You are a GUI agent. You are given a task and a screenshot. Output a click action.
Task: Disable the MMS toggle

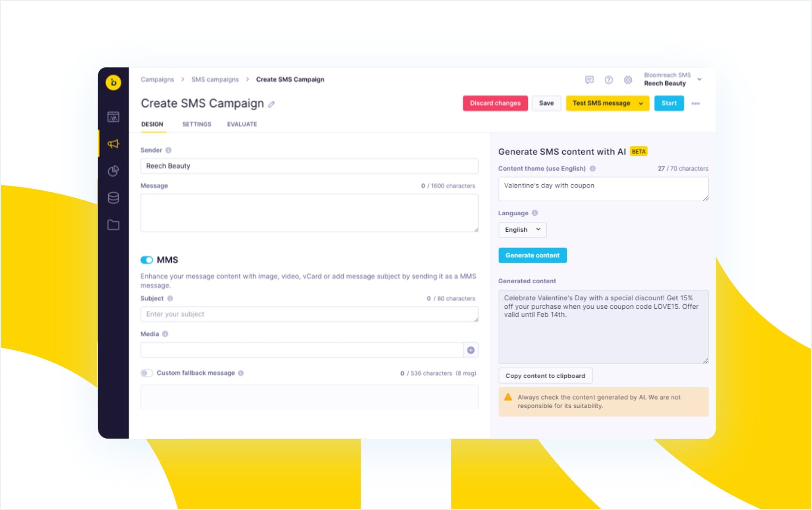[x=147, y=260]
